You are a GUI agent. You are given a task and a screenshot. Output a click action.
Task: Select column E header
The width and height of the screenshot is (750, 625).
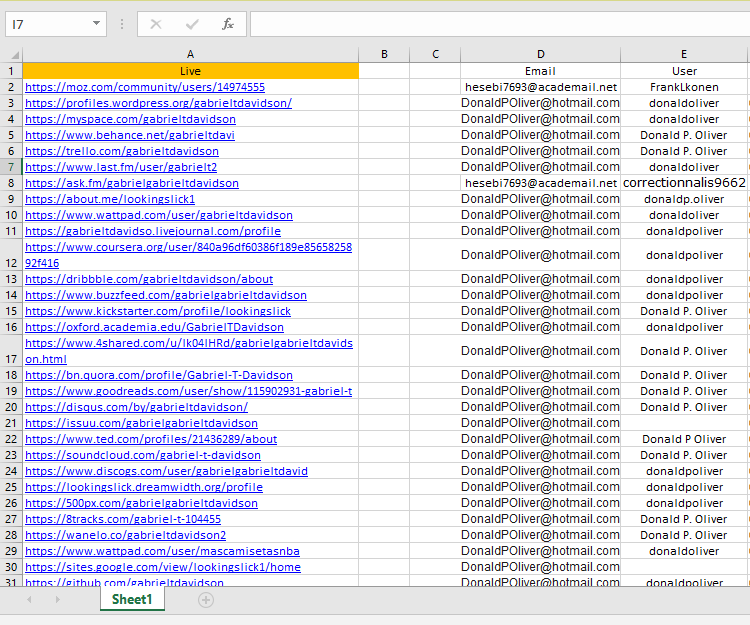(684, 55)
